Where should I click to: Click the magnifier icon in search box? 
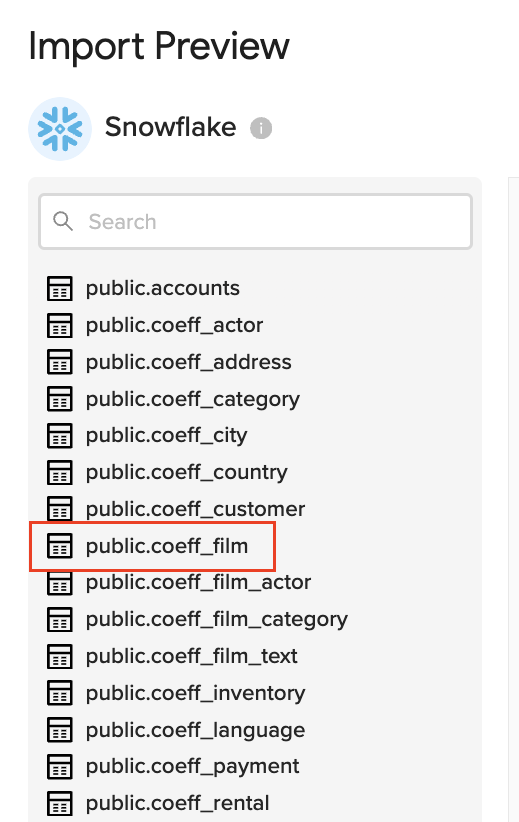click(63, 221)
